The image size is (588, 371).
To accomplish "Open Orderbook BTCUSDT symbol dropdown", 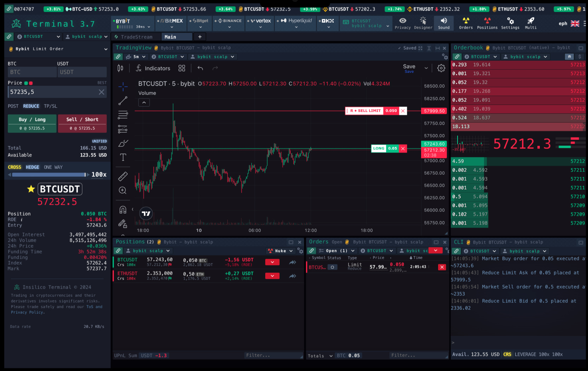I will [481, 57].
